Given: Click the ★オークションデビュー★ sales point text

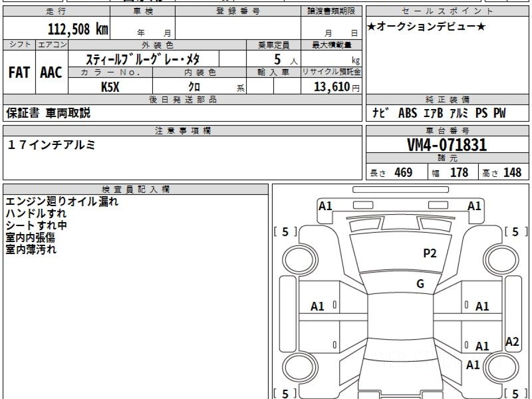Looking at the screenshot, I should tap(426, 27).
